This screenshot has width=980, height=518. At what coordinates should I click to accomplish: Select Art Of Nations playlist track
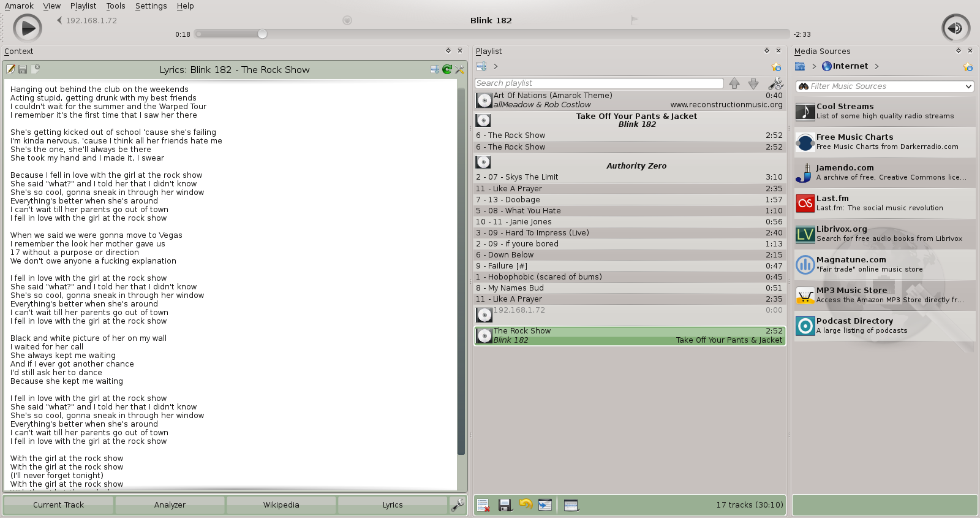click(x=630, y=100)
